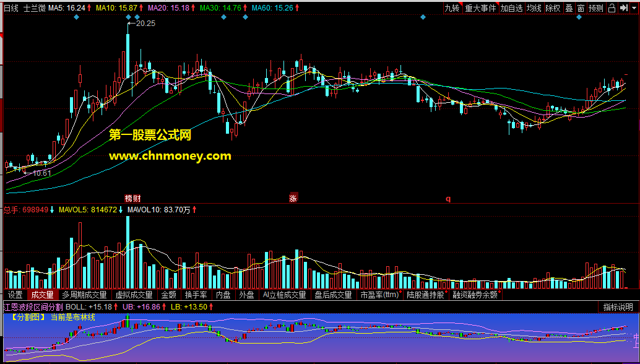This screenshot has width=640, height=364.
Task: Open 重大事件 major events
Action: pos(480,8)
